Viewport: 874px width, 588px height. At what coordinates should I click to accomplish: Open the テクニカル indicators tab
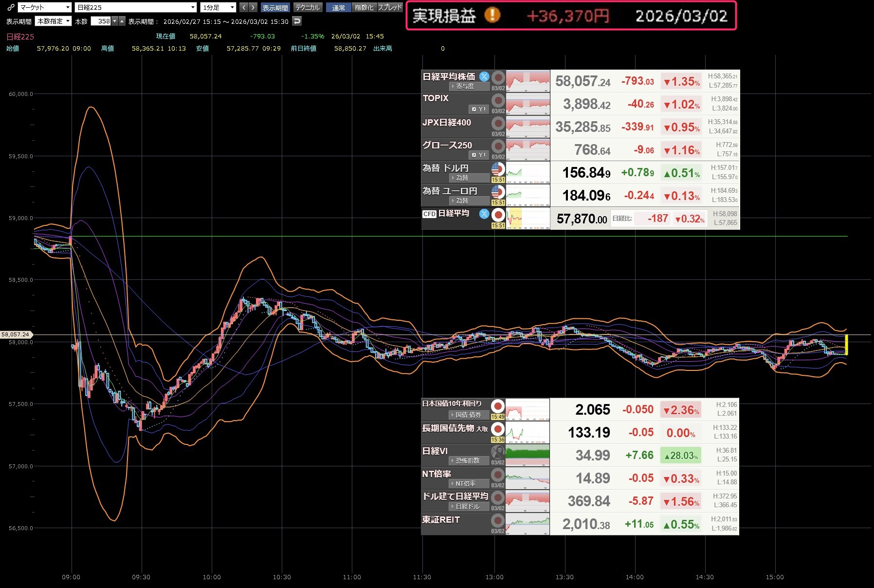pyautogui.click(x=308, y=7)
